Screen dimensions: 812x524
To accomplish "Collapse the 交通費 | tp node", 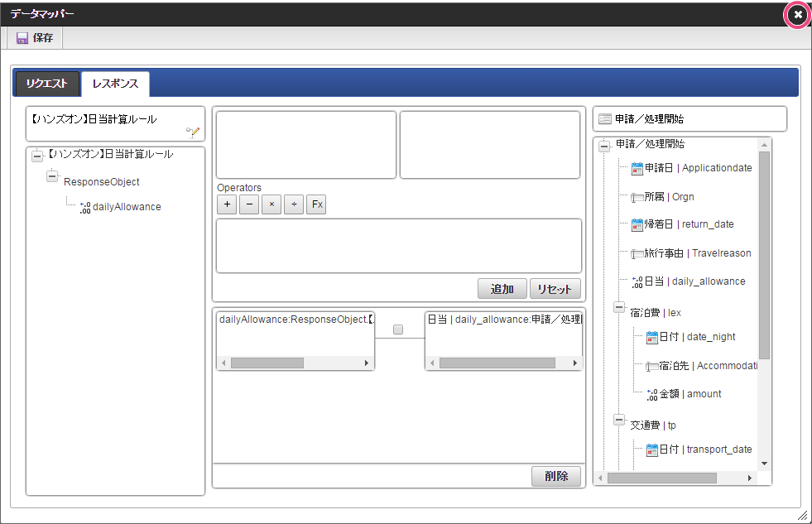I will (619, 420).
